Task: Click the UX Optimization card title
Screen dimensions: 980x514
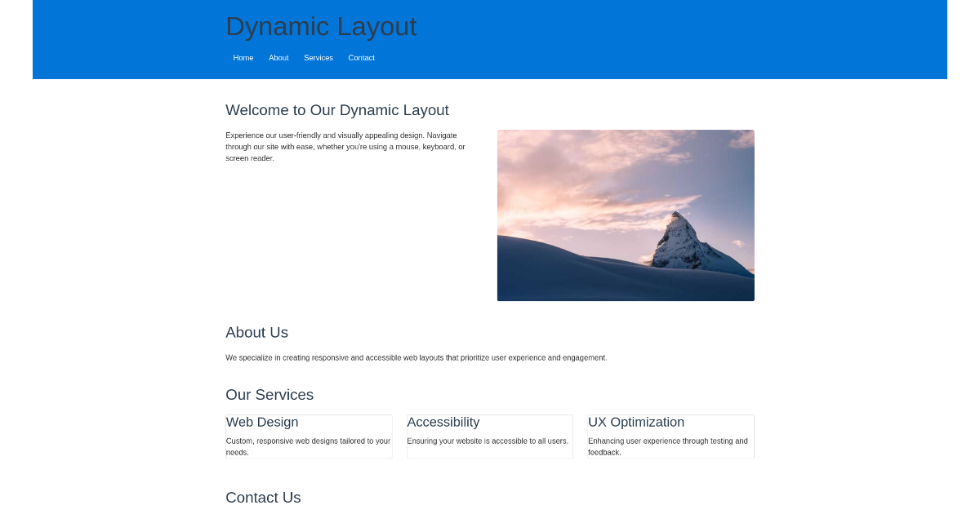Action: click(636, 422)
